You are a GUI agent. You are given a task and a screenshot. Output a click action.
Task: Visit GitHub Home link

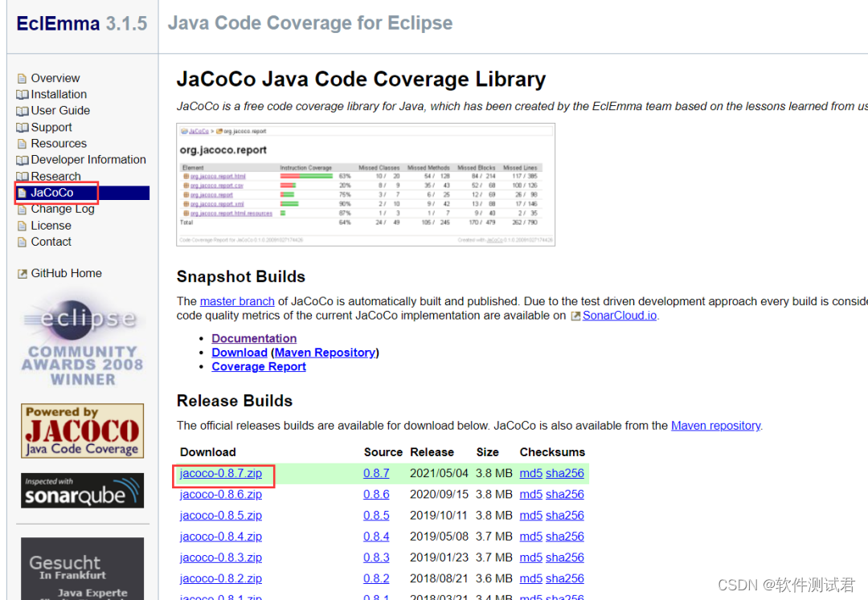pos(67,273)
